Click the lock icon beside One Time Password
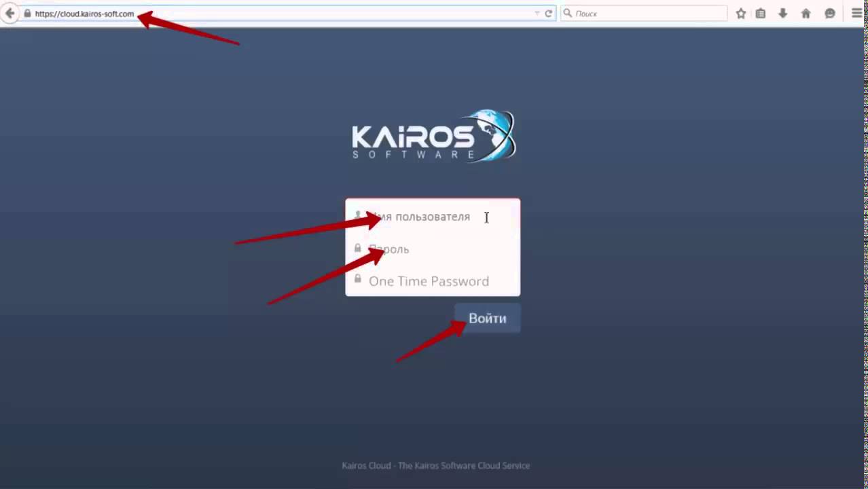Image resolution: width=868 pixels, height=489 pixels. click(x=358, y=279)
